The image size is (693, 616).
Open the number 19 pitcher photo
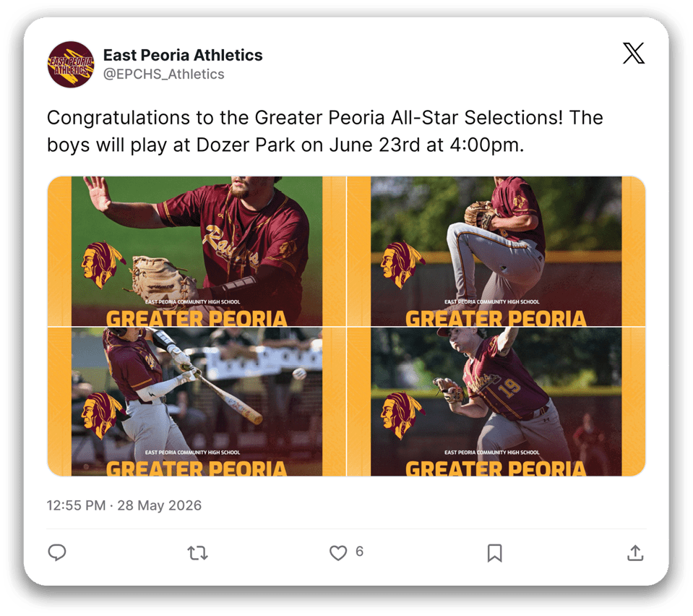[496, 401]
